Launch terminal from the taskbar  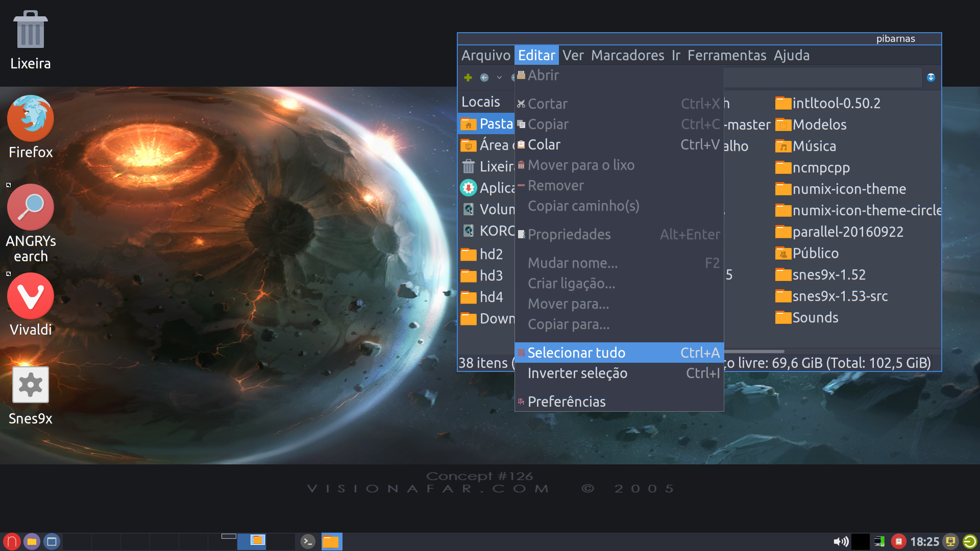(308, 541)
